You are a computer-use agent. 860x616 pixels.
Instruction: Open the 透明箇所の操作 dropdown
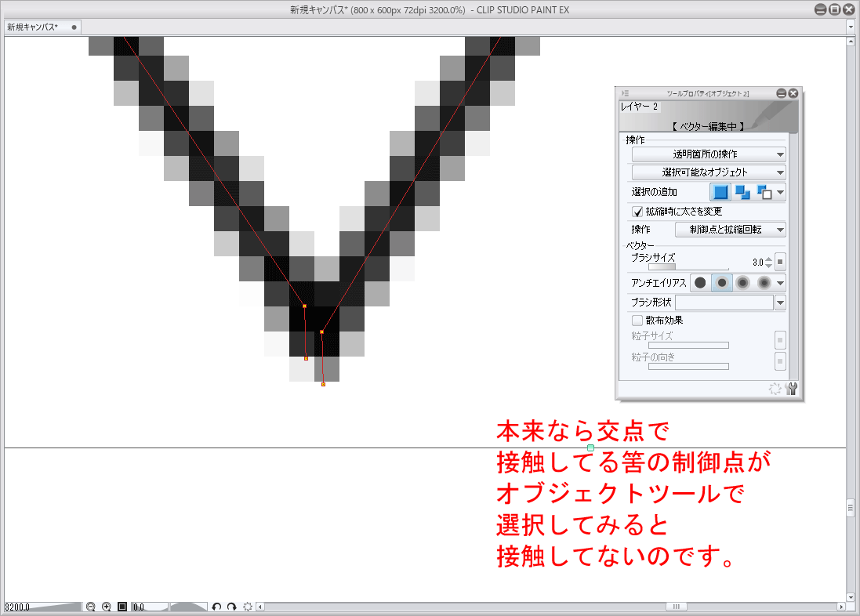(x=708, y=154)
